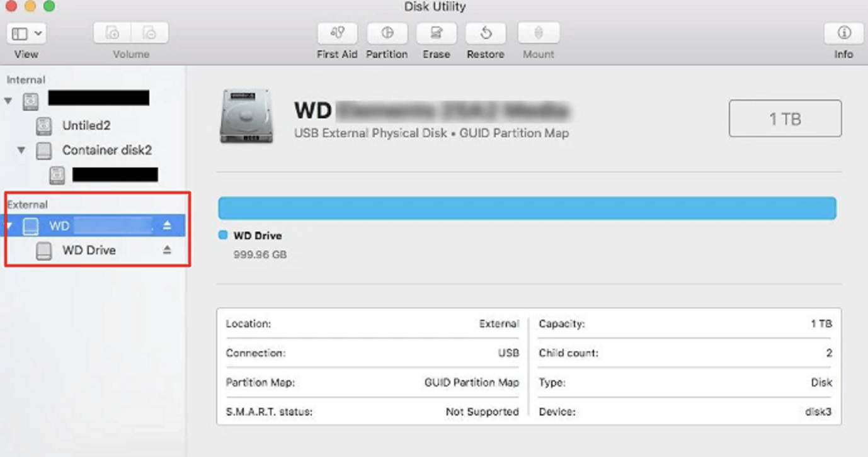Screen dimensions: 868x457
Task: Click the remove volume icon
Action: 149,33
